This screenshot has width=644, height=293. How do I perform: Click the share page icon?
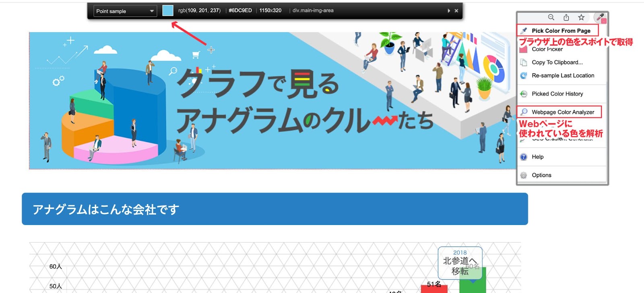tap(566, 17)
